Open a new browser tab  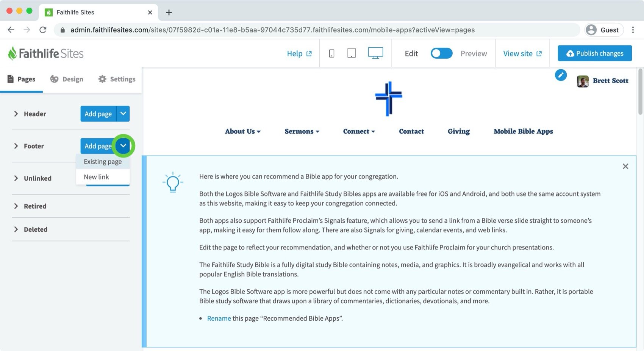point(169,12)
